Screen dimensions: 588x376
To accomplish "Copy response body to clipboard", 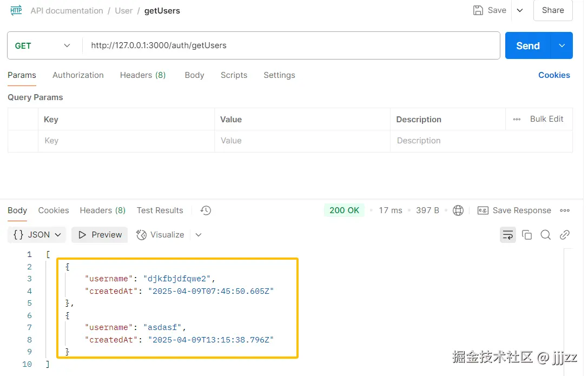I will point(527,235).
